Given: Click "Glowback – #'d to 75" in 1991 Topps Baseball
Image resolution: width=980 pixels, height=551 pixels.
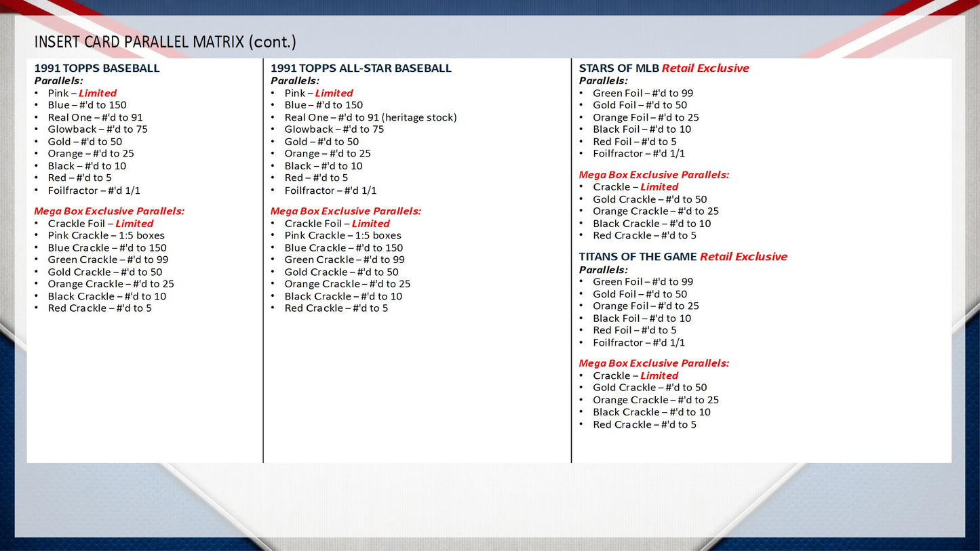Looking at the screenshot, I should (98, 129).
